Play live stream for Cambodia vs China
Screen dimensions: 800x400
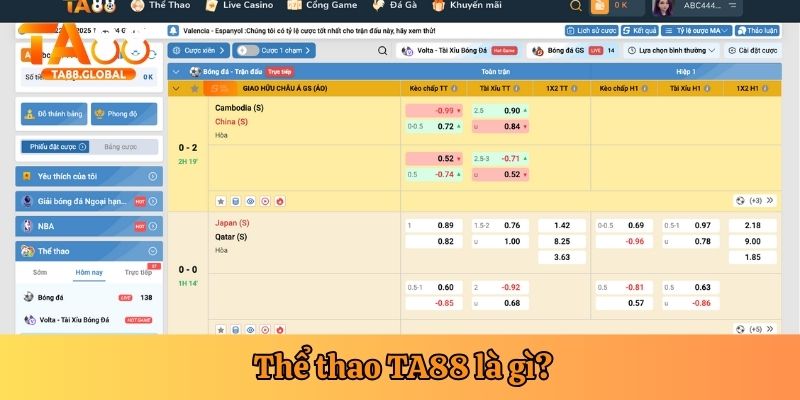pos(265,201)
